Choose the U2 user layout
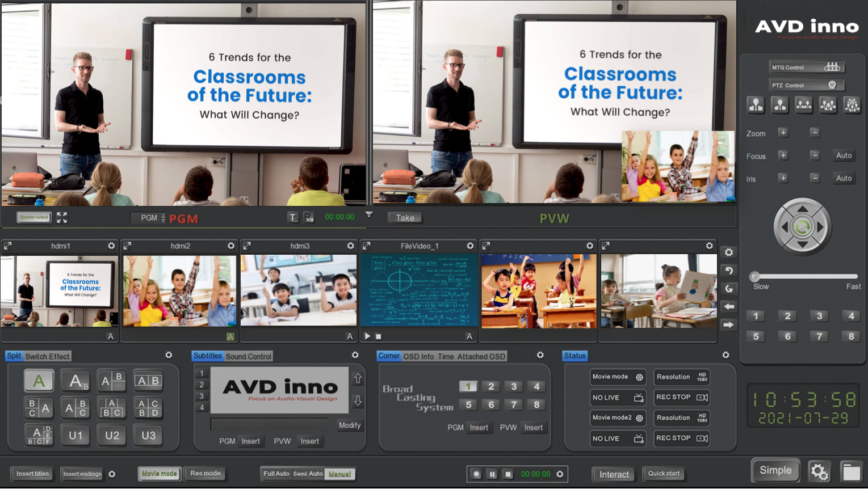Screen dimensions: 868x489 (112, 435)
